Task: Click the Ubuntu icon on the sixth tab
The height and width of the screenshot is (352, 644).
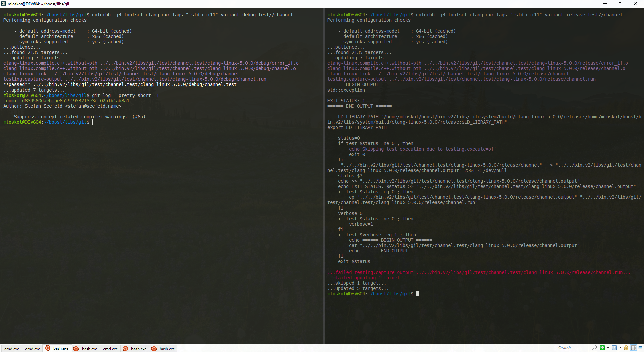Action: (125, 349)
